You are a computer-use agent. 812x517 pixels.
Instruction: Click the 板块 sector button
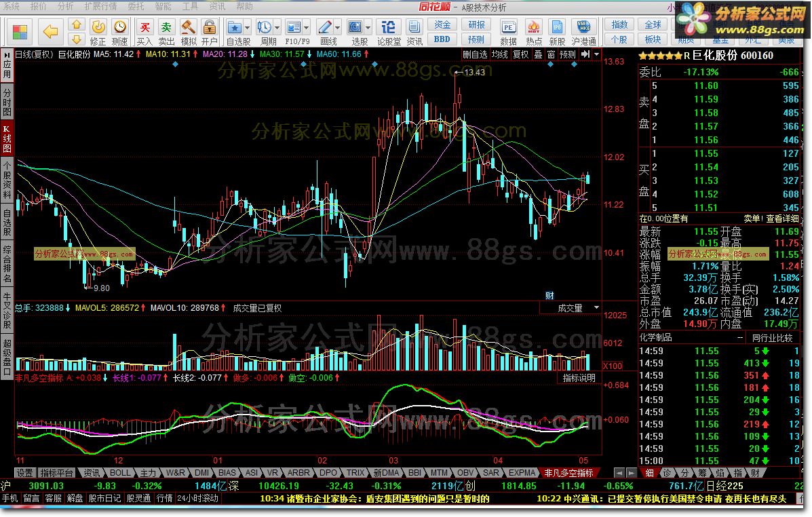coord(653,39)
